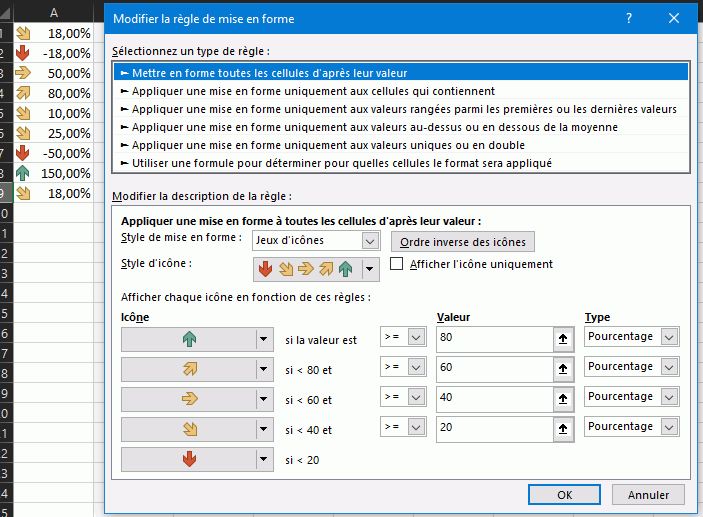Confirm the rule with OK button
Image resolution: width=703 pixels, height=517 pixels.
[564, 495]
